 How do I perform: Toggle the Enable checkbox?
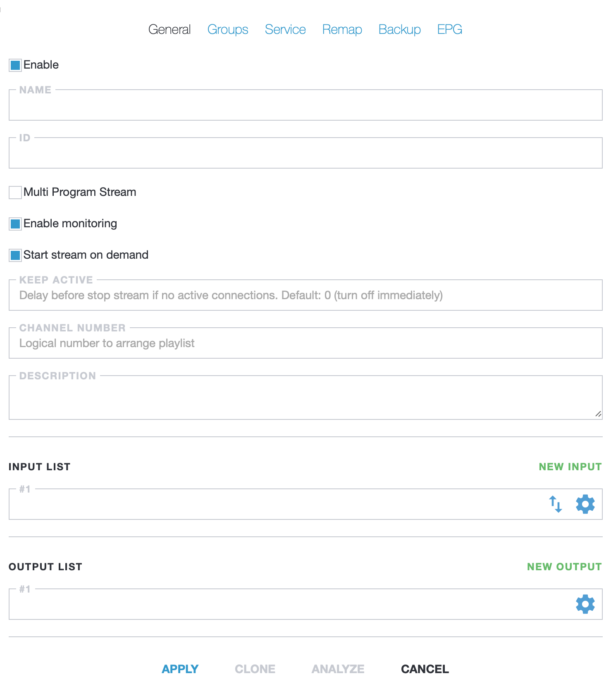coord(15,65)
